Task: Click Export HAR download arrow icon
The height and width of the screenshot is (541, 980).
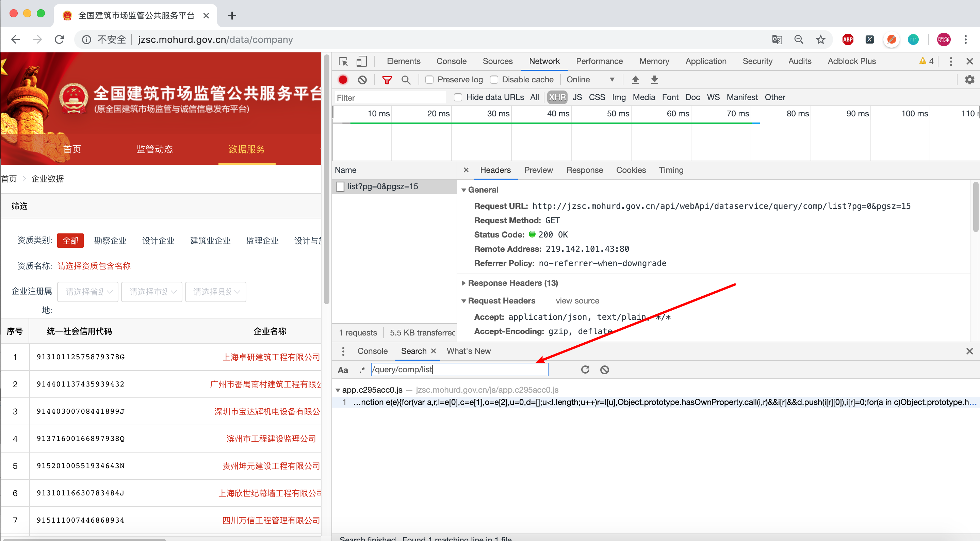Action: [x=654, y=80]
